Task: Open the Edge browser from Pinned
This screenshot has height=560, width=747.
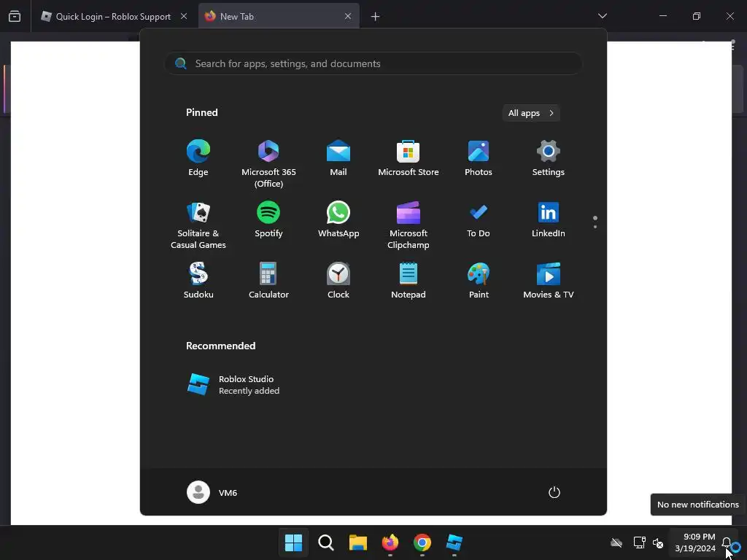Action: [x=198, y=158]
